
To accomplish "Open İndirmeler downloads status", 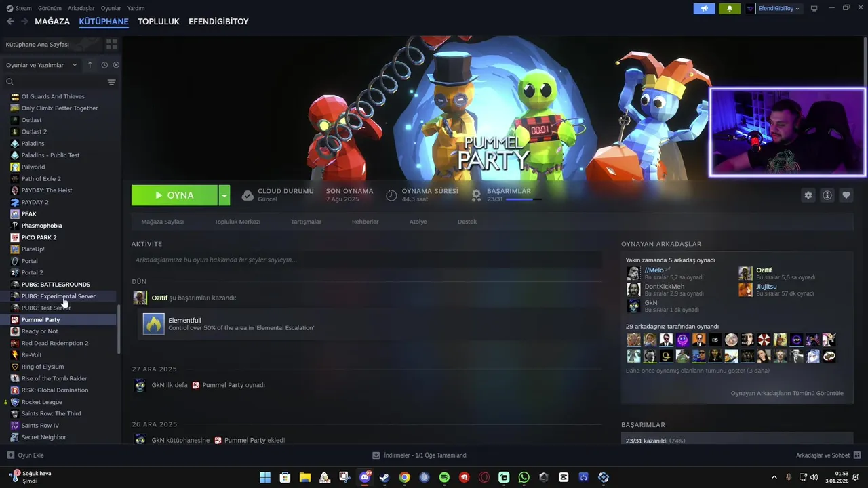I will tap(420, 455).
